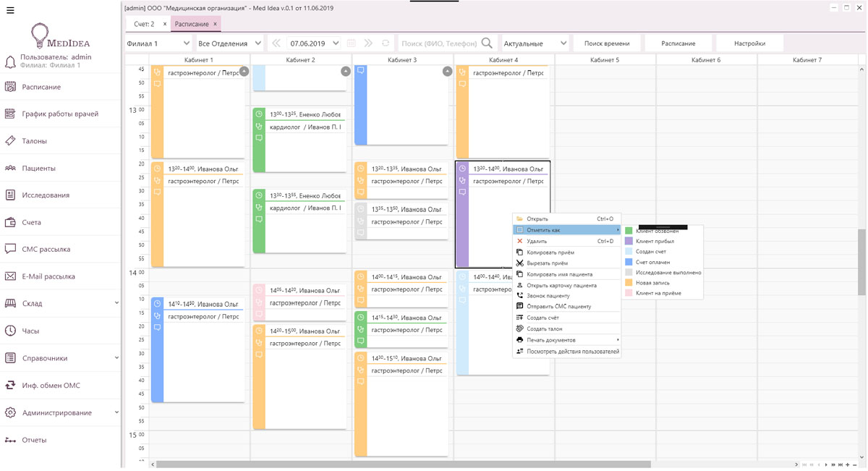Switch to the Счет: 2 tab
This screenshot has width=868, height=471.
[144, 24]
